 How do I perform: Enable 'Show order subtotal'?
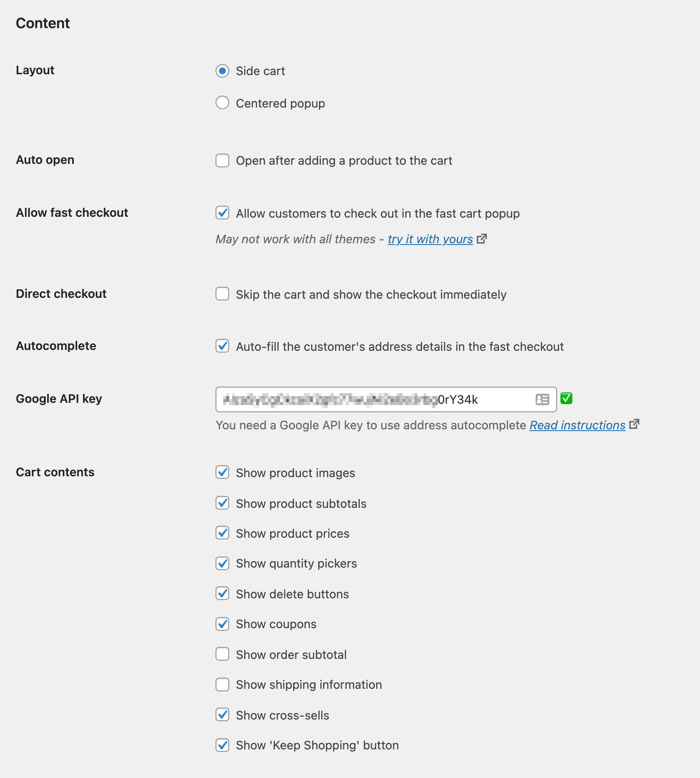point(222,654)
